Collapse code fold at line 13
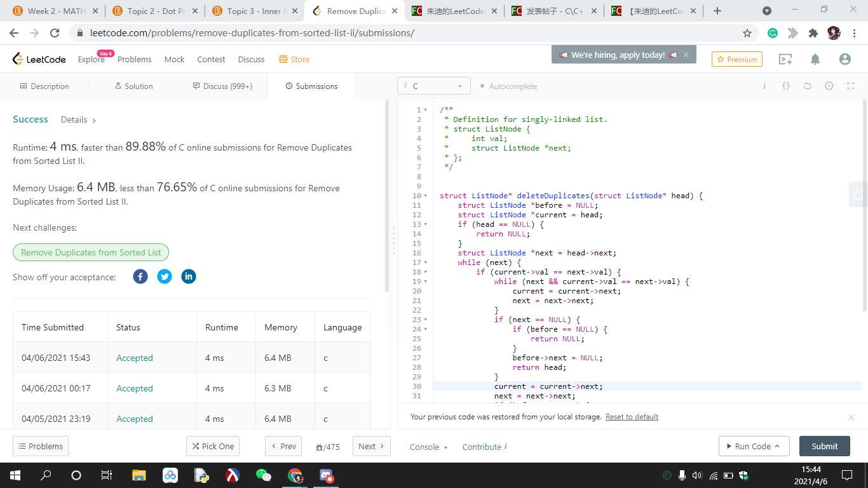Screen dimensions: 868x488 tap(426, 224)
